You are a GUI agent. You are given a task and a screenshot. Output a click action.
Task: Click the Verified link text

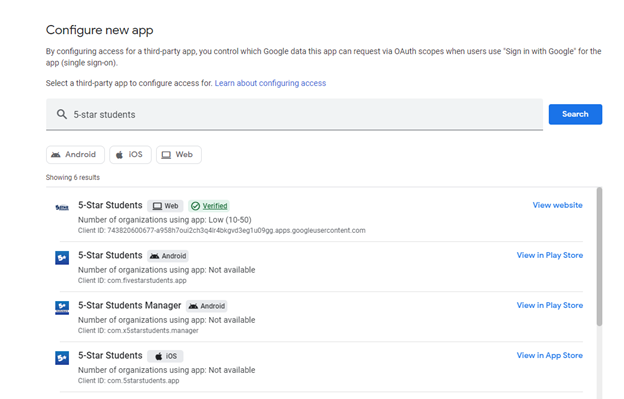click(x=215, y=206)
